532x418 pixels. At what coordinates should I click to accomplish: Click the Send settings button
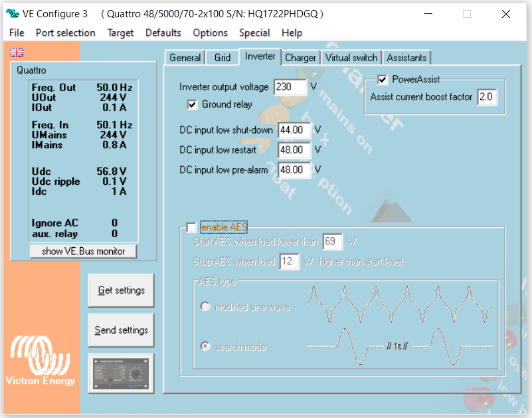(x=121, y=330)
